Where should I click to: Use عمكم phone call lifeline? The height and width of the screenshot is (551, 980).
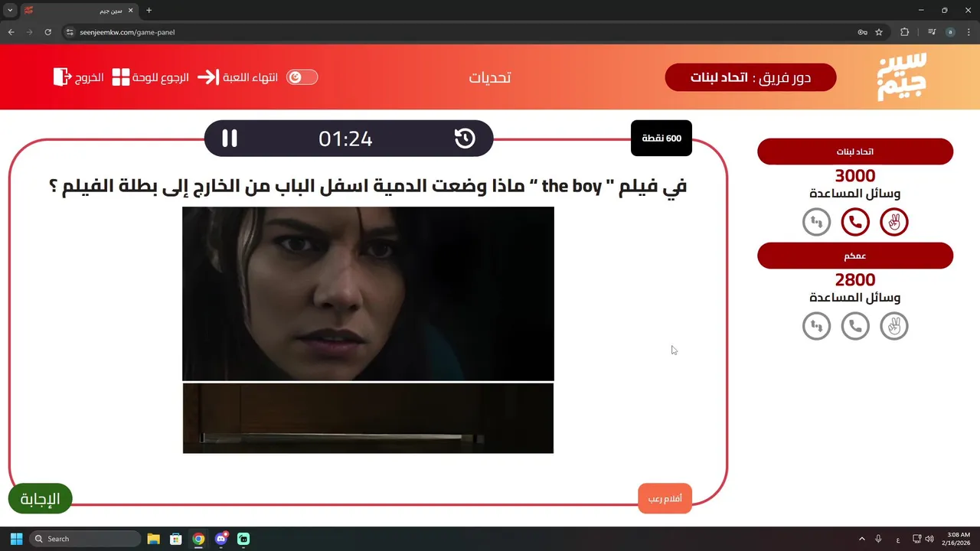tap(855, 326)
